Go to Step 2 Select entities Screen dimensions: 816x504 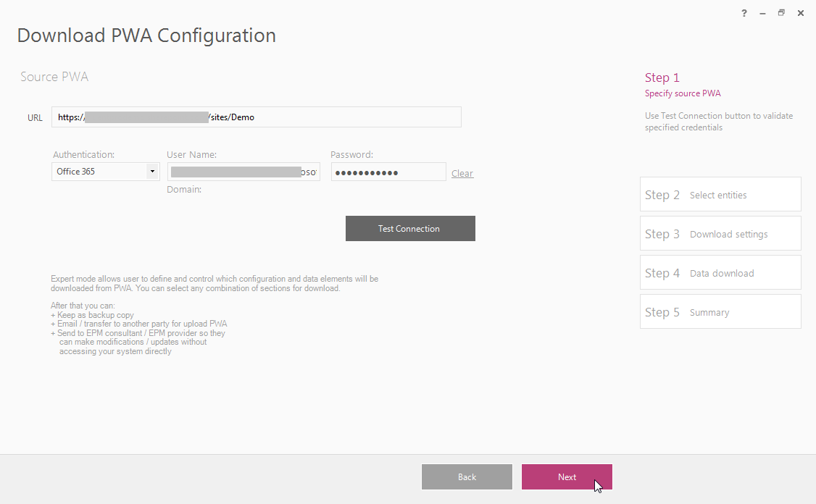point(720,195)
